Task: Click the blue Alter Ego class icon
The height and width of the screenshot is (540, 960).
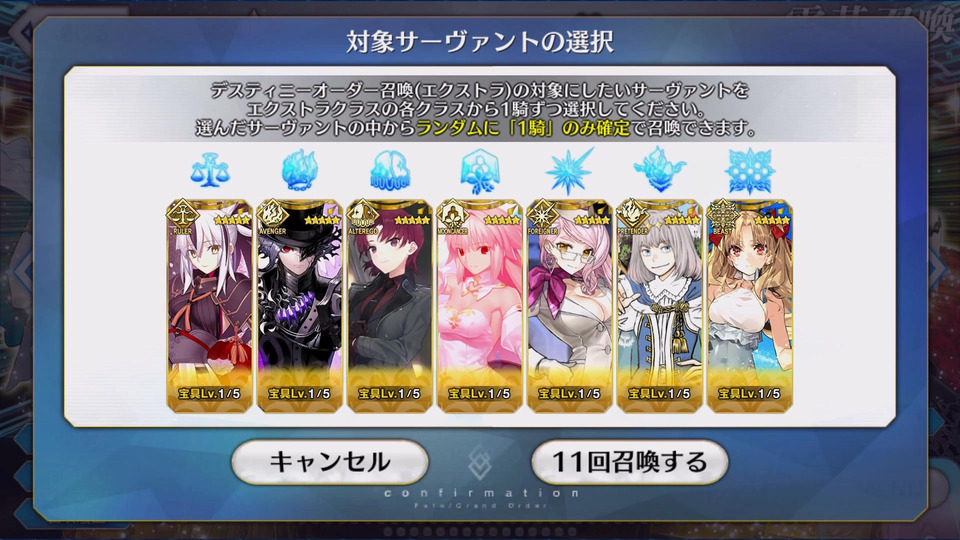Action: coord(389,171)
